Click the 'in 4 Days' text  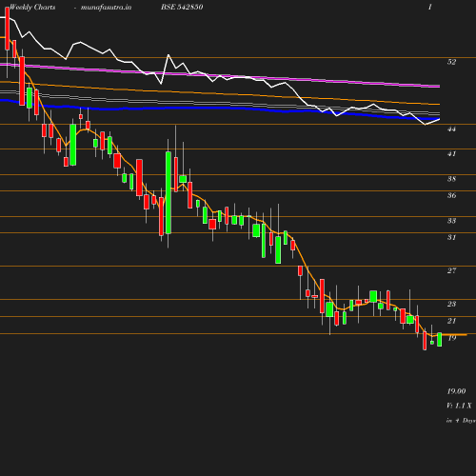coord(461,421)
